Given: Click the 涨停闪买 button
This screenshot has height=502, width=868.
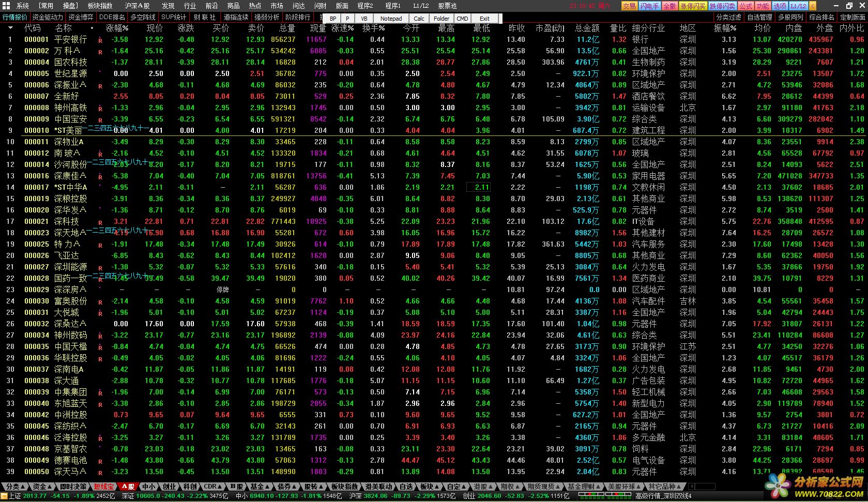Looking at the screenshot, I should point(693,6).
